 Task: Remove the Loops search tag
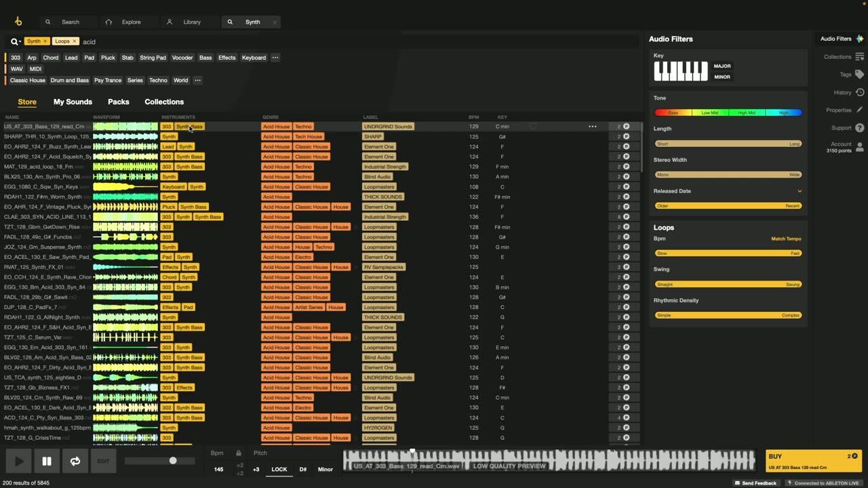[75, 41]
